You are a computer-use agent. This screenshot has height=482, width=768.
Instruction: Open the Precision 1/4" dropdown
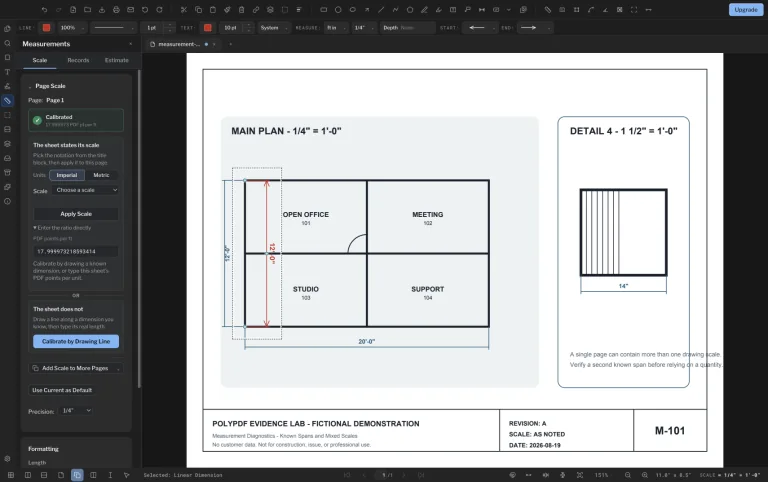click(x=76, y=410)
